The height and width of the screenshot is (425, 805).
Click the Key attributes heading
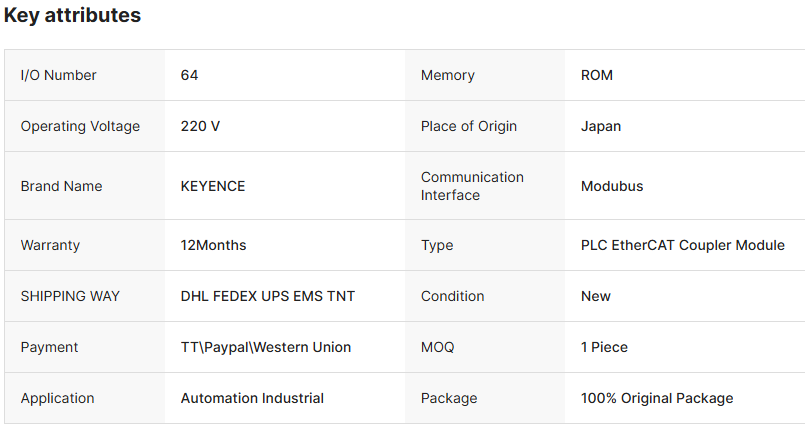pos(73,16)
